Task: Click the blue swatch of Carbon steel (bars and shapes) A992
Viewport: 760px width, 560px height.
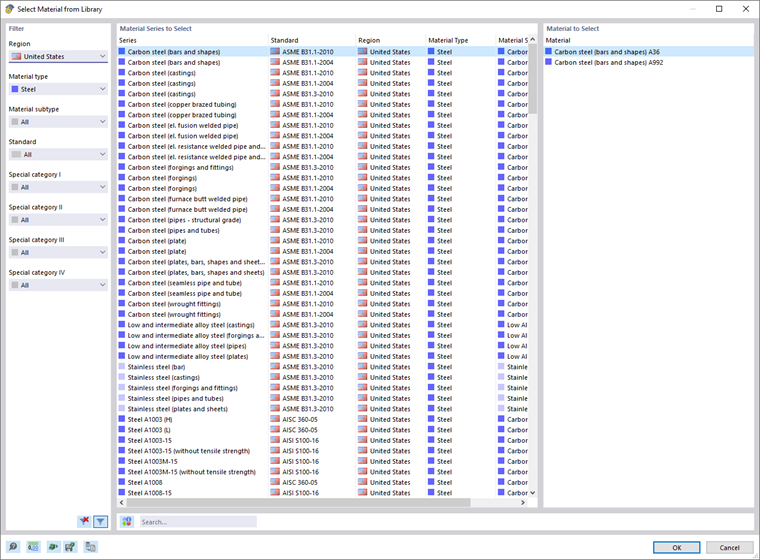Action: [549, 62]
